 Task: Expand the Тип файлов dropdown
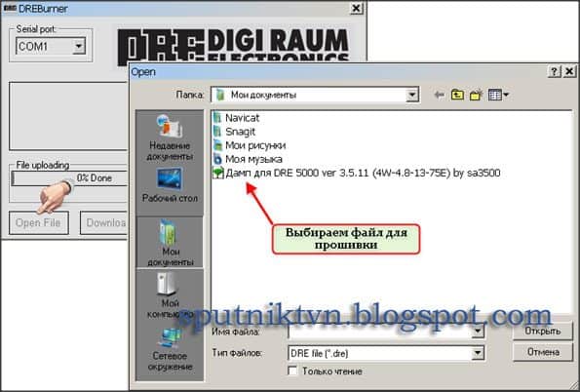tap(478, 353)
